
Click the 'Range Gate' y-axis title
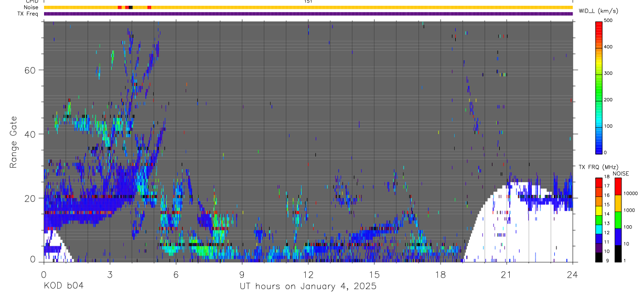click(x=14, y=142)
